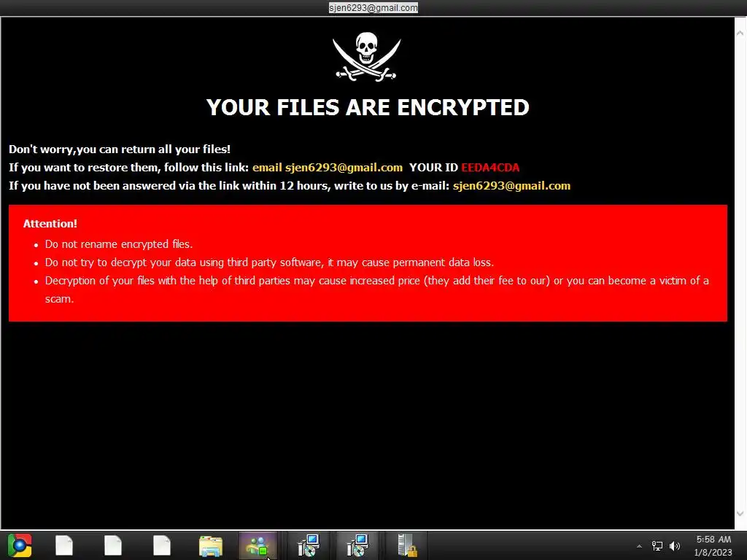
Task: Click the sjen6293@gmail.com title bar text
Action: pos(373,7)
